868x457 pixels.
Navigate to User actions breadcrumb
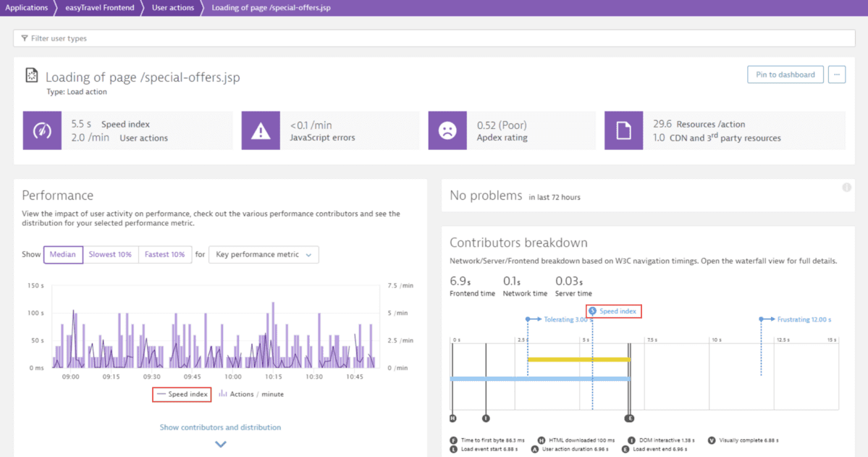tap(172, 8)
